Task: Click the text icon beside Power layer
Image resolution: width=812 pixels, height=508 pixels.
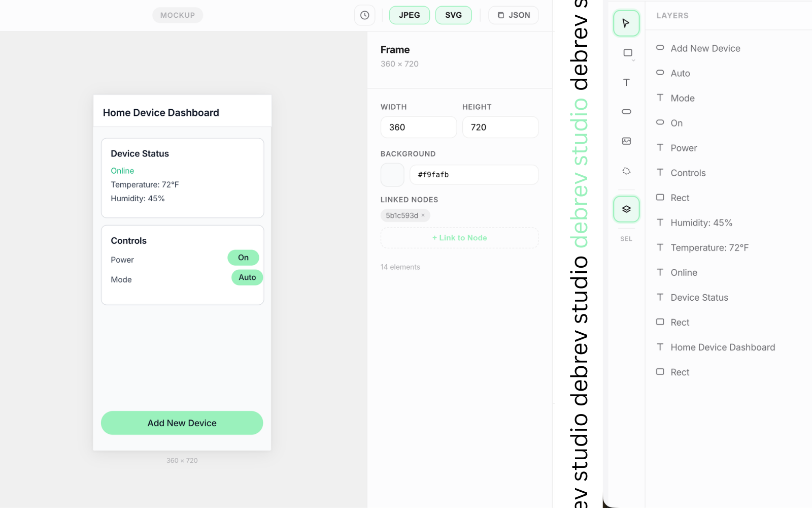Action: tap(660, 147)
